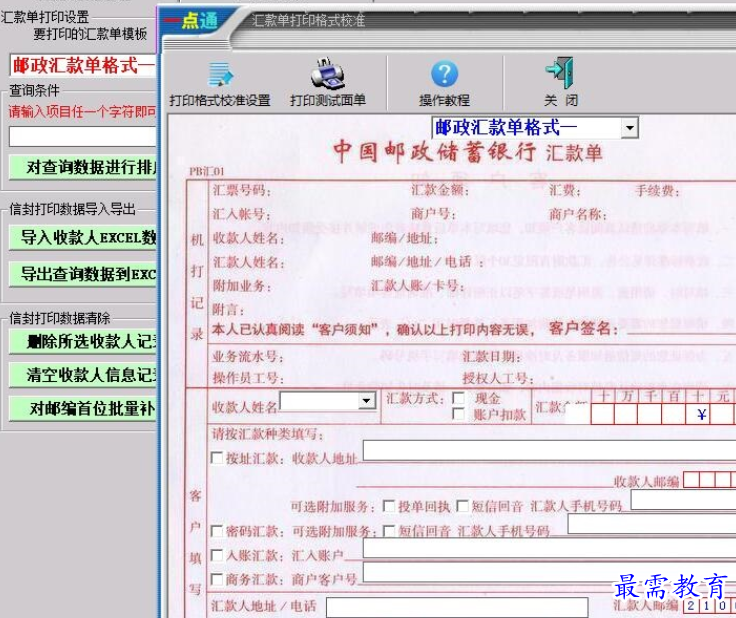Open 打印格式校准设置 toolbar icon

click(x=220, y=75)
